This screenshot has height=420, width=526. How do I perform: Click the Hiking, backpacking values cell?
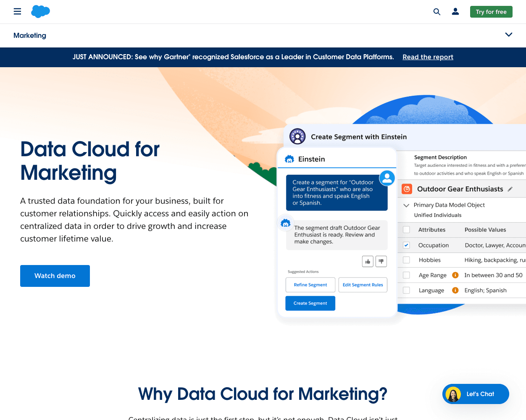(495, 260)
